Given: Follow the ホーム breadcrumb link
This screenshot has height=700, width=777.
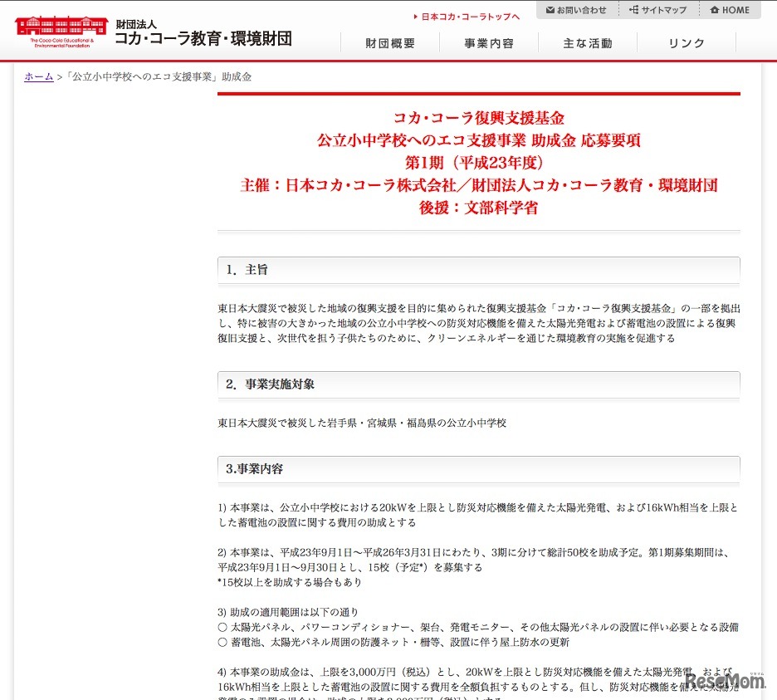Looking at the screenshot, I should 38,76.
